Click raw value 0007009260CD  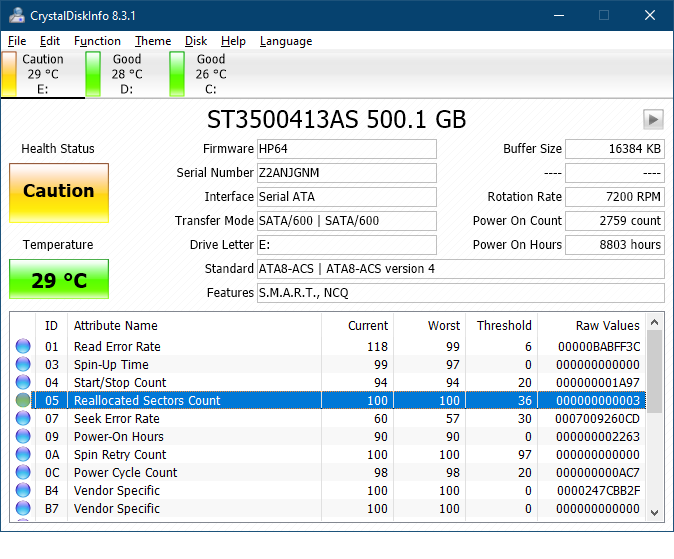[597, 418]
